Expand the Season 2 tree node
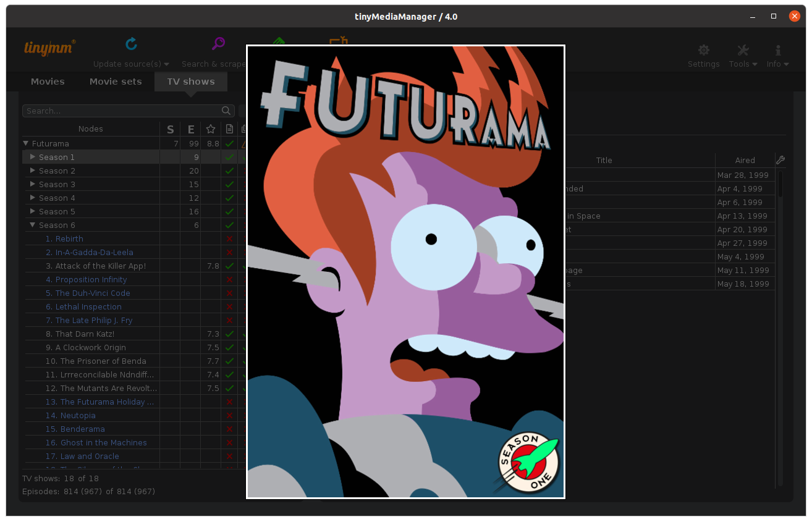 (33, 170)
